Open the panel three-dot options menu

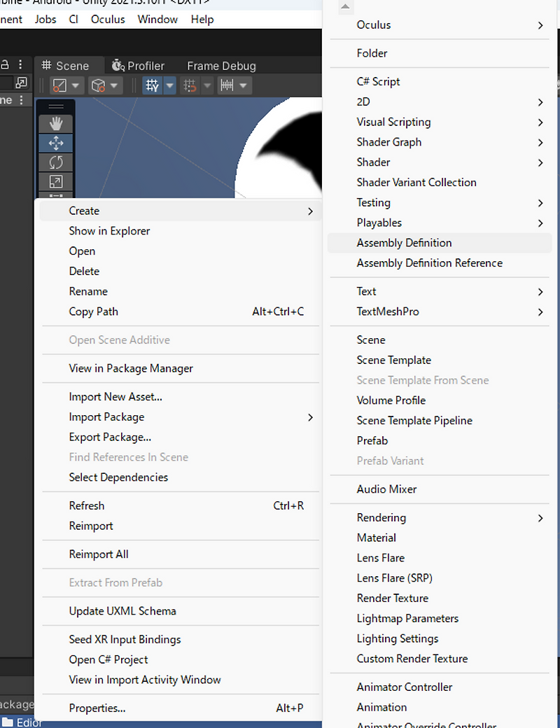20,64
